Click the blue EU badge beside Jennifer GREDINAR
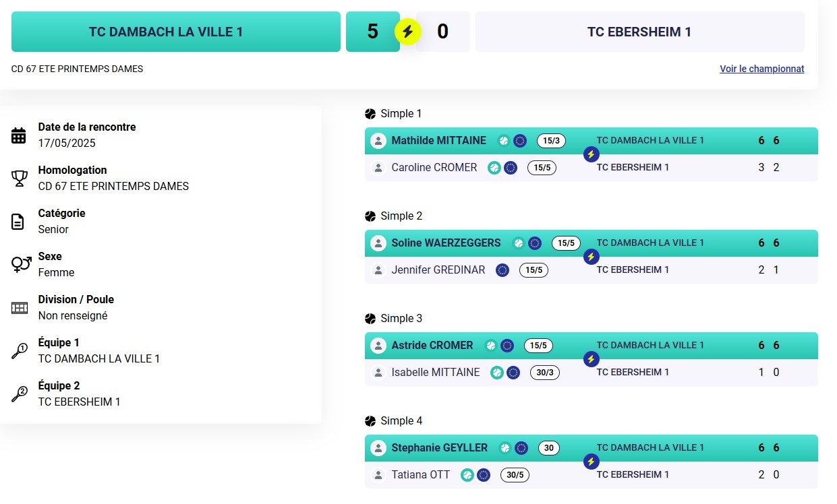The width and height of the screenshot is (837, 504). (502, 270)
